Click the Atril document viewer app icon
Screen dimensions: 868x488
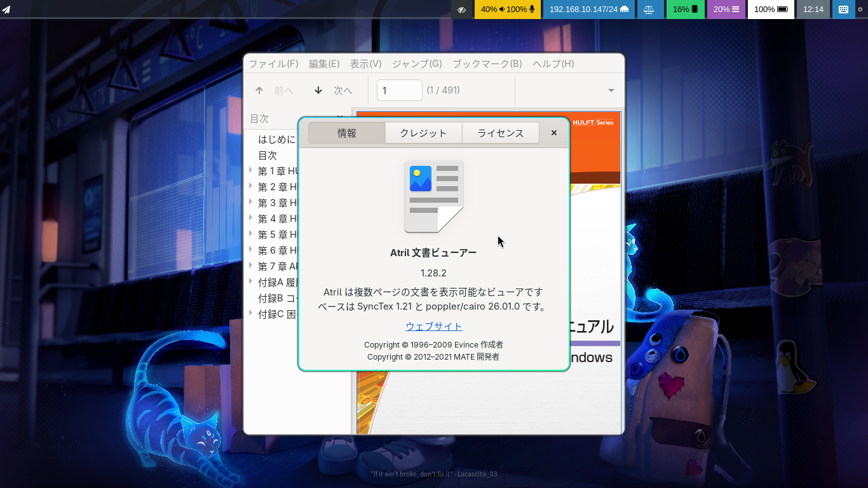click(x=434, y=196)
